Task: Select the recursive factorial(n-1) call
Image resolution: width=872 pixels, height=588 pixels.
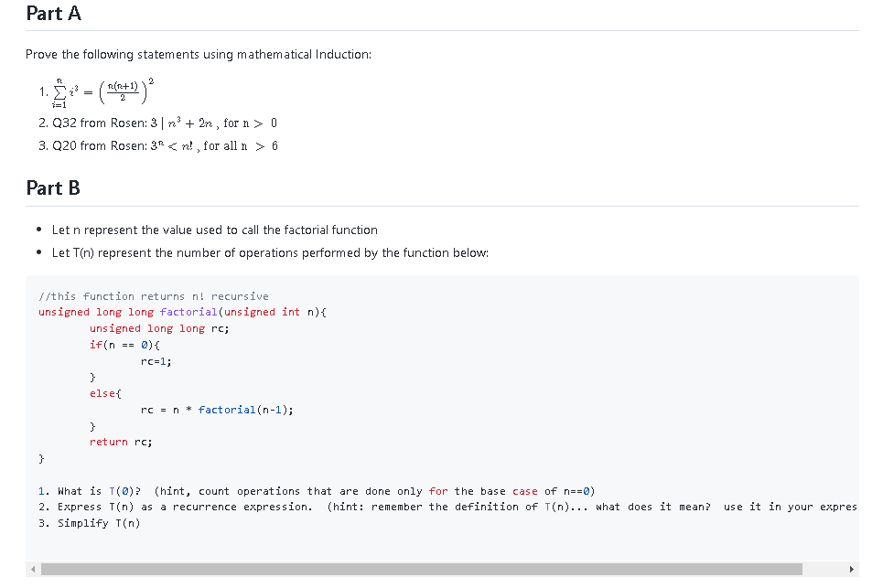Action: click(229, 410)
